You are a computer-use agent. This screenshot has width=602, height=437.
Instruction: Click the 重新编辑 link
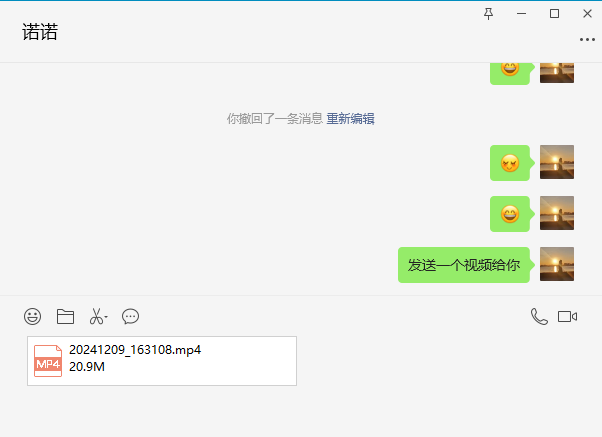(350, 118)
